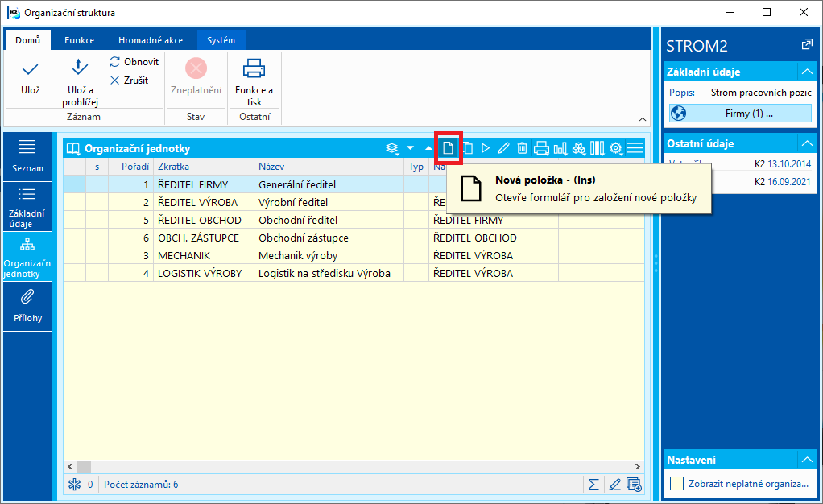The image size is (823, 504).
Task: Click the pop-out icon beside STROM2
Action: 807,45
